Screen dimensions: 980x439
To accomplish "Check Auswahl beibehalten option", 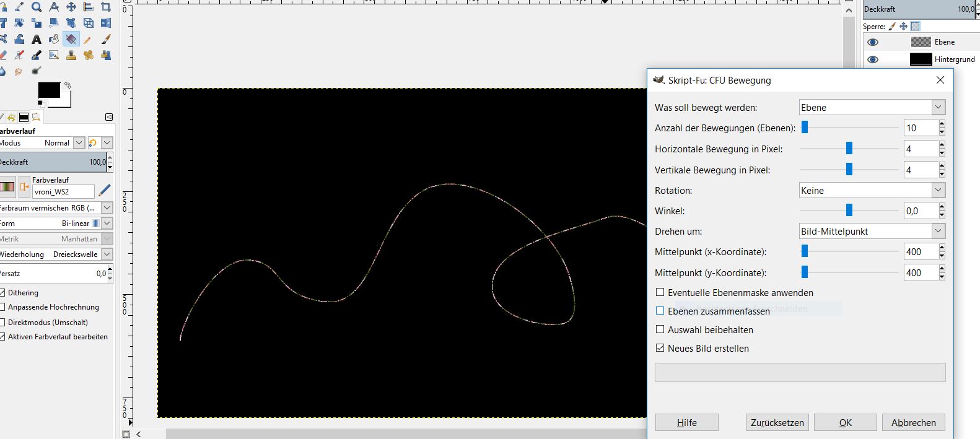I will pyautogui.click(x=660, y=329).
